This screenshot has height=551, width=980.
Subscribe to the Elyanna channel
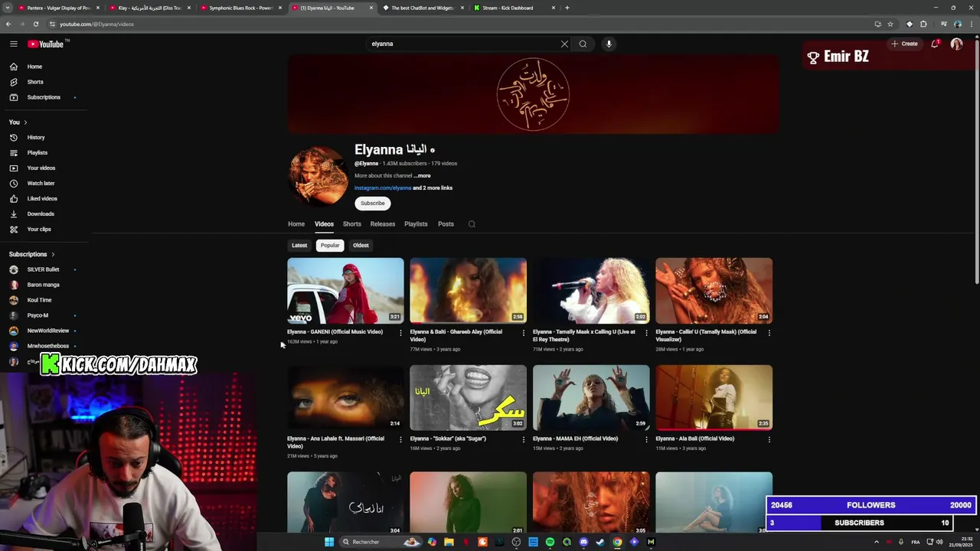pos(373,204)
